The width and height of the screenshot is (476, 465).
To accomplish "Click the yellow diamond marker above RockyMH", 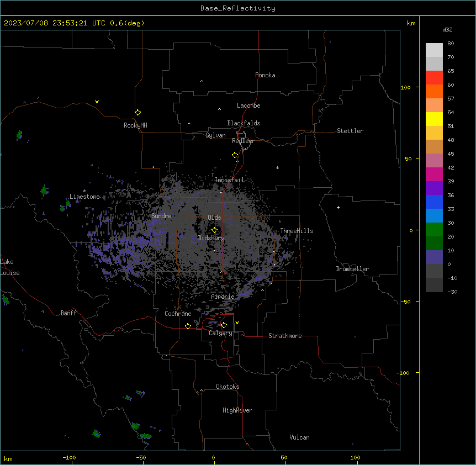I will pyautogui.click(x=138, y=113).
